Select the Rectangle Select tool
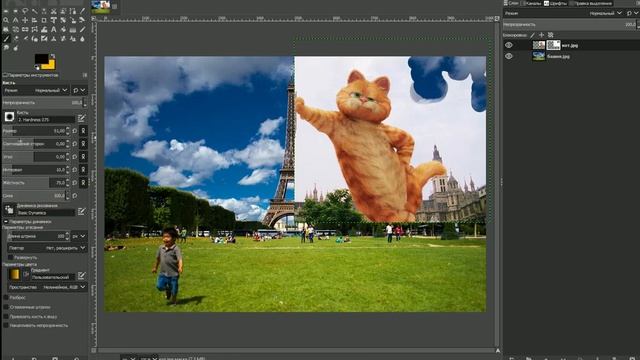 (6, 11)
